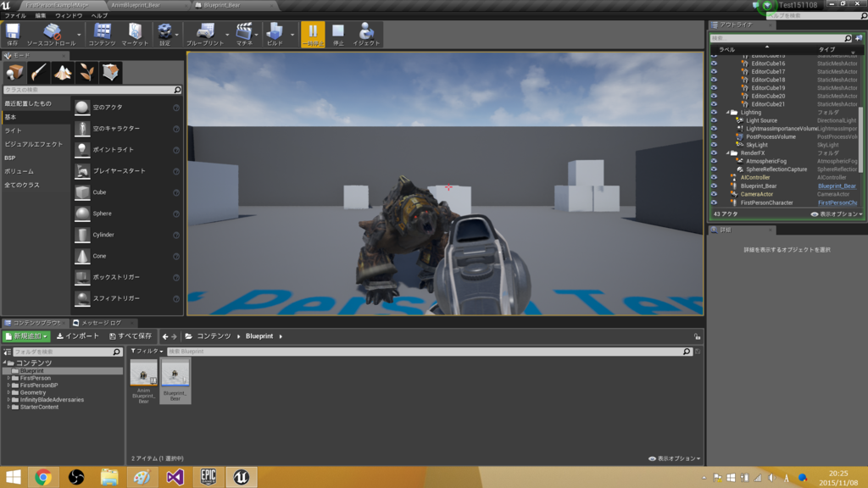
Task: Toggle visibility of AtmosphericFog
Action: 714,161
